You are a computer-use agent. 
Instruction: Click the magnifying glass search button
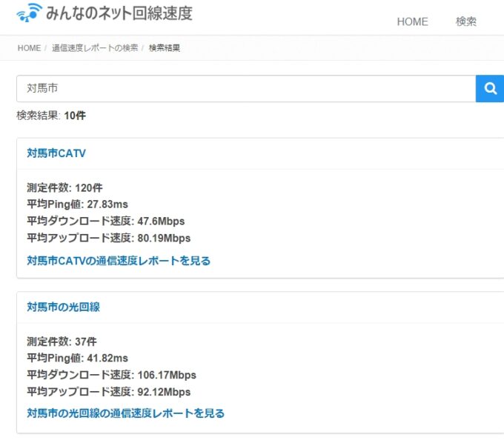490,89
